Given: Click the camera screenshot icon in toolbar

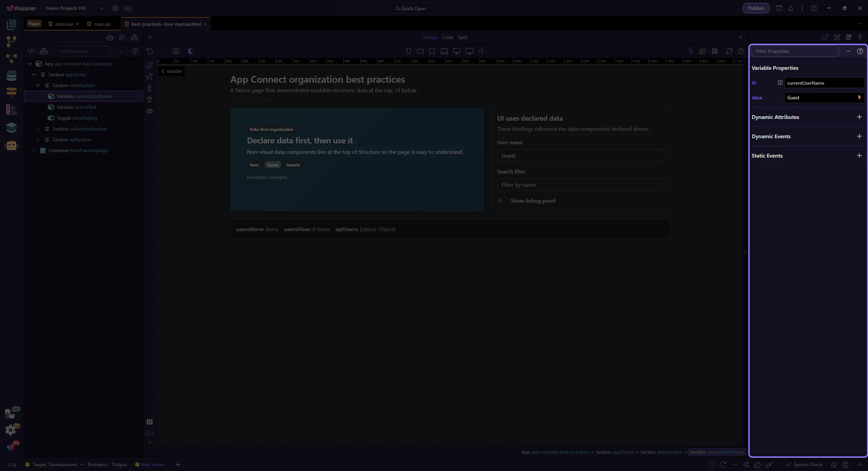Looking at the screenshot, I should [176, 51].
